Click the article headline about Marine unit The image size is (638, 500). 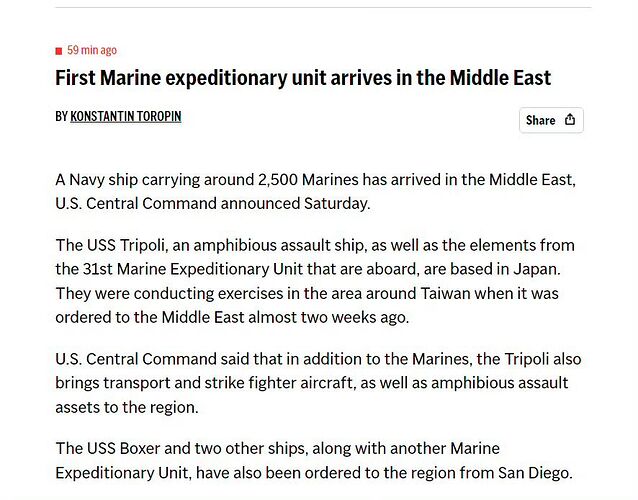click(303, 78)
